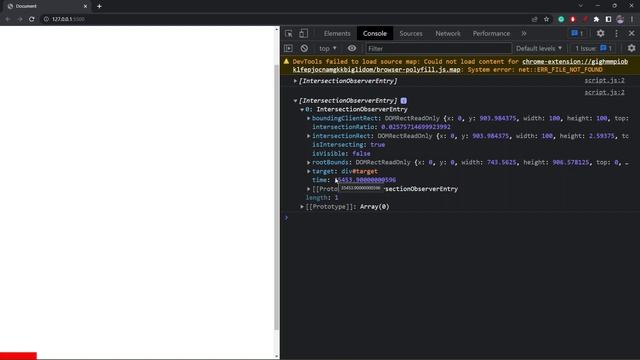
Task: Click the array info badge icon
Action: pyautogui.click(x=403, y=100)
